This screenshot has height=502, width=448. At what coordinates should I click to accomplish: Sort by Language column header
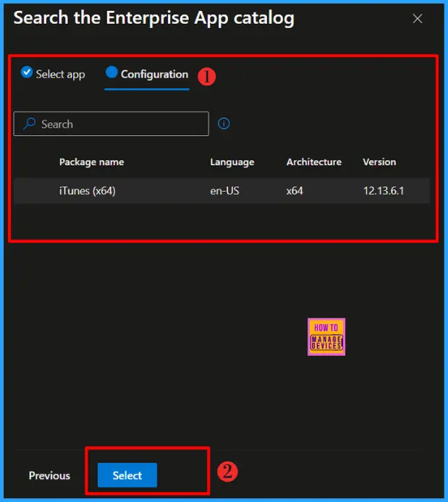(232, 162)
